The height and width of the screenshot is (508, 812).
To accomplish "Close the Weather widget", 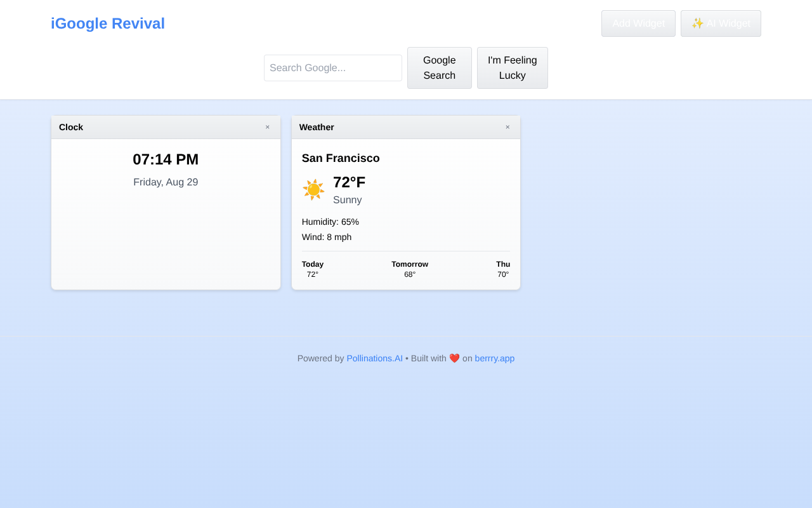I will pos(507,127).
